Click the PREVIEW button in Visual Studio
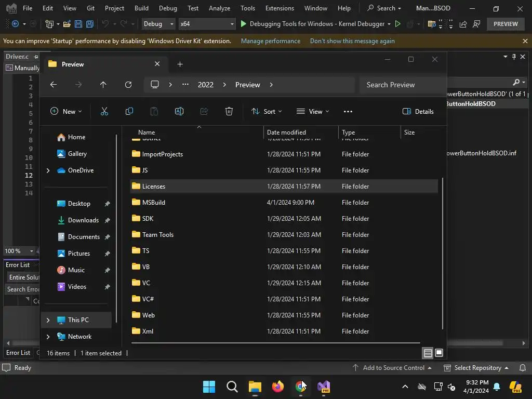Screen dimensions: 532x399 505,24
